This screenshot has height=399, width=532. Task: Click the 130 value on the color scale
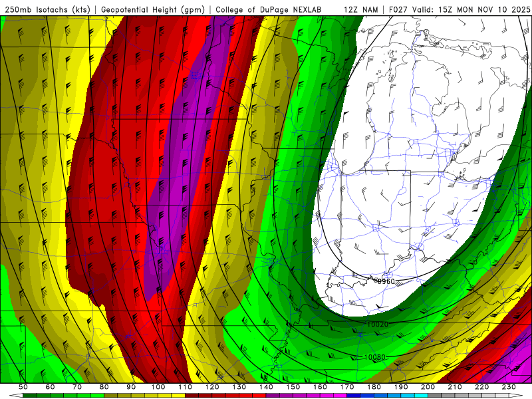tap(239, 387)
